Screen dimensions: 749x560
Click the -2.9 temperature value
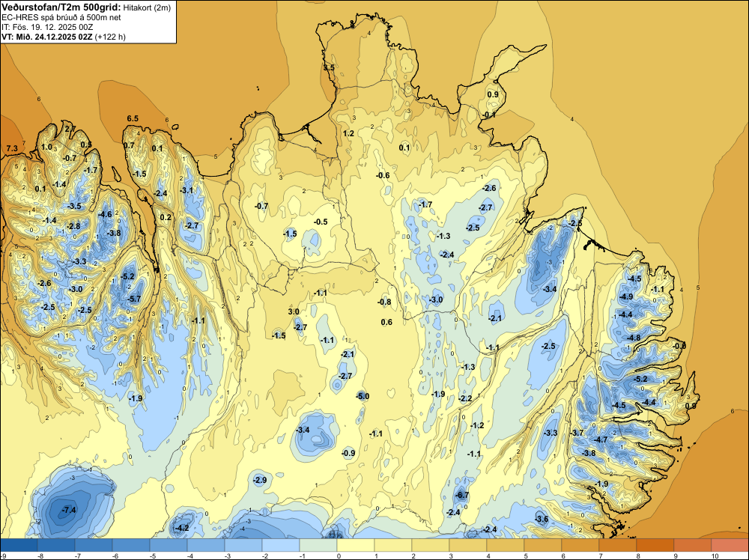tap(260, 480)
